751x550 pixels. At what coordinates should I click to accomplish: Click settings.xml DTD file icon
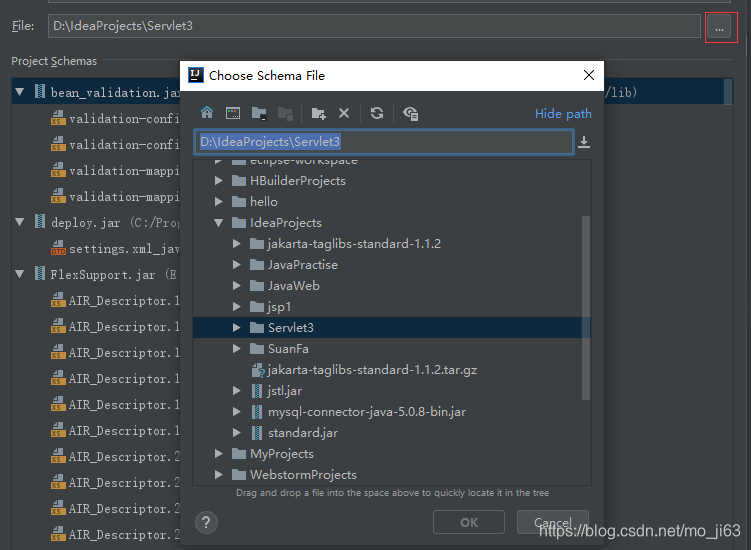(x=58, y=248)
